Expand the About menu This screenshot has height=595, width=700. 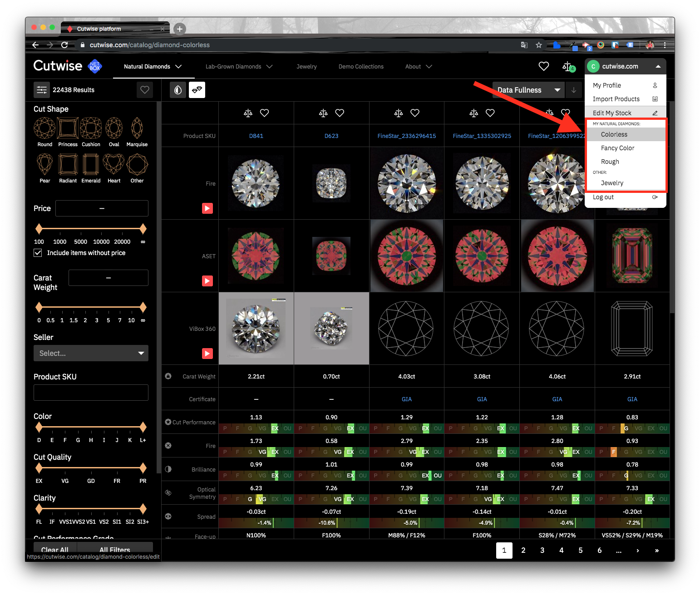(x=419, y=66)
